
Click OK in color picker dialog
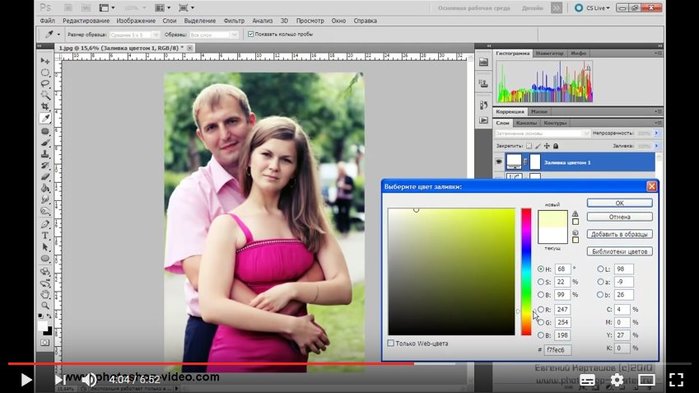coord(620,203)
